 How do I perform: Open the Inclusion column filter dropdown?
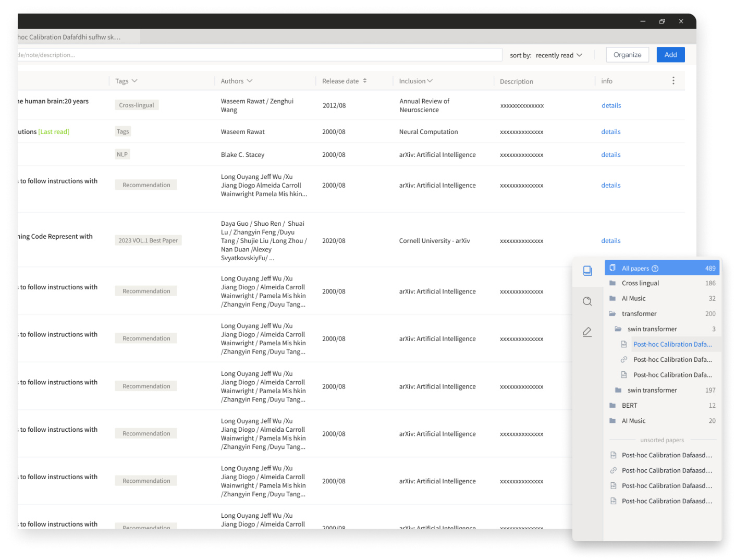click(x=430, y=81)
